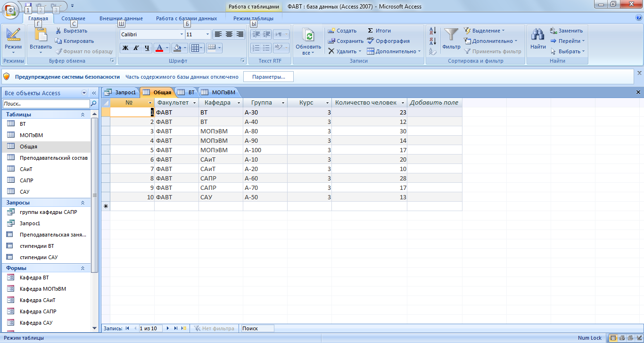Align text left
The image size is (644, 343).
click(218, 34)
